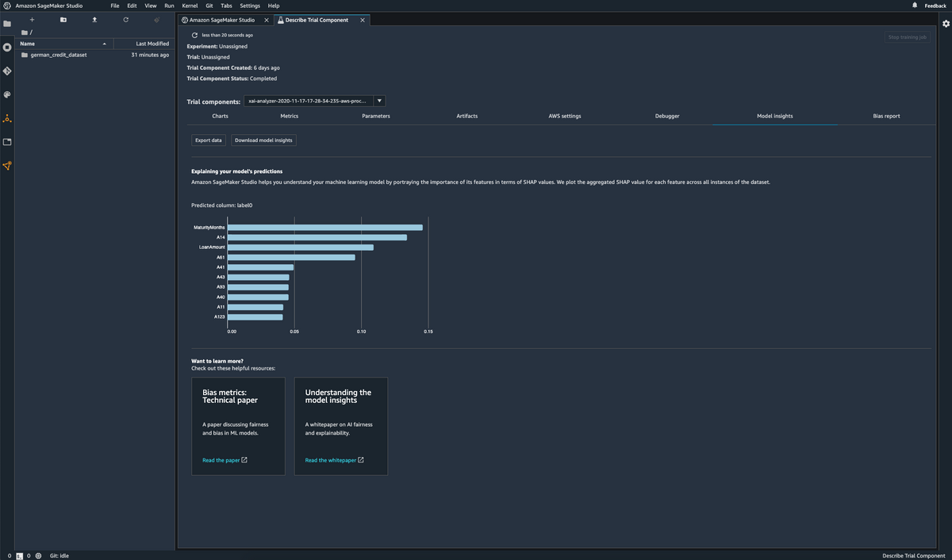The image size is (952, 560).
Task: Open the Git menu
Action: [x=209, y=6]
